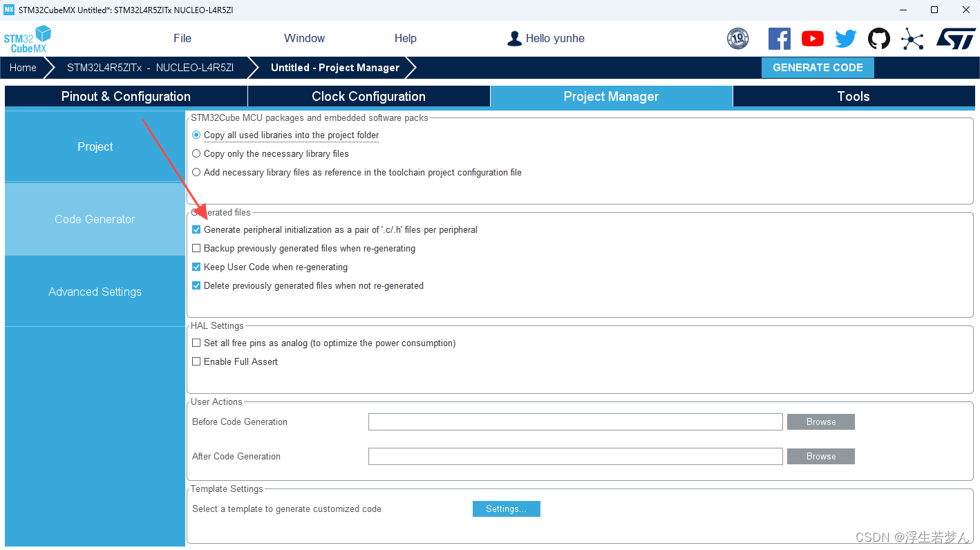
Task: Click the User Actions group label
Action: click(x=216, y=402)
